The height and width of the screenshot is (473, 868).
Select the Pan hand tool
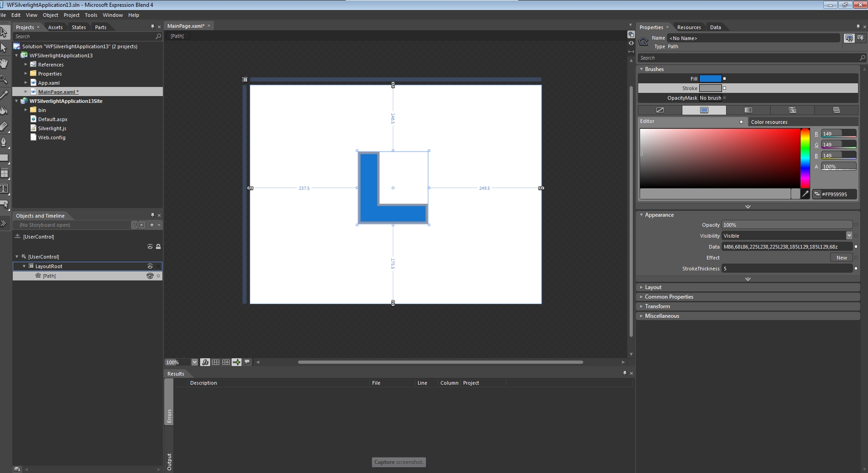pyautogui.click(x=4, y=63)
